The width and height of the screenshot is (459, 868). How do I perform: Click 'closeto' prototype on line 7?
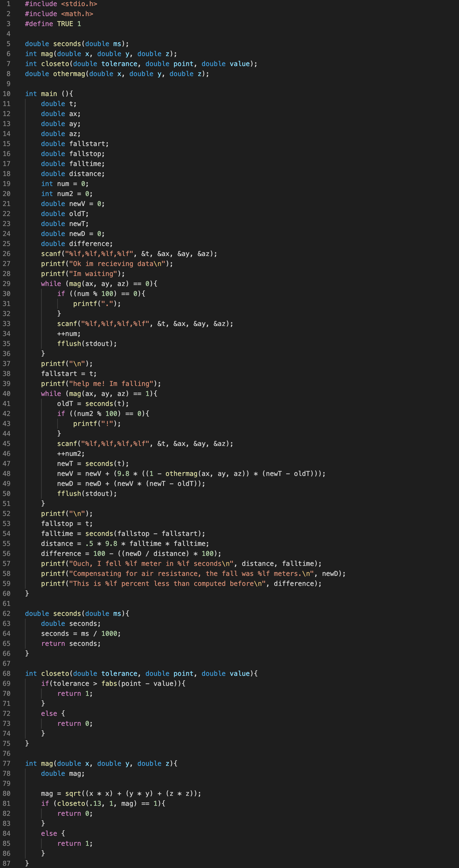click(141, 64)
